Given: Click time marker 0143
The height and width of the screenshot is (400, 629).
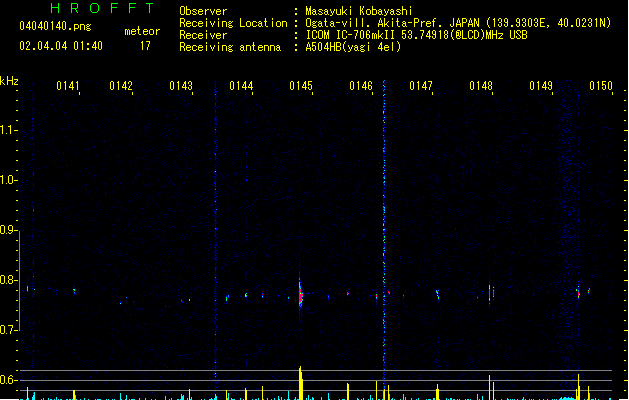Looking at the screenshot, I should coord(181,86).
